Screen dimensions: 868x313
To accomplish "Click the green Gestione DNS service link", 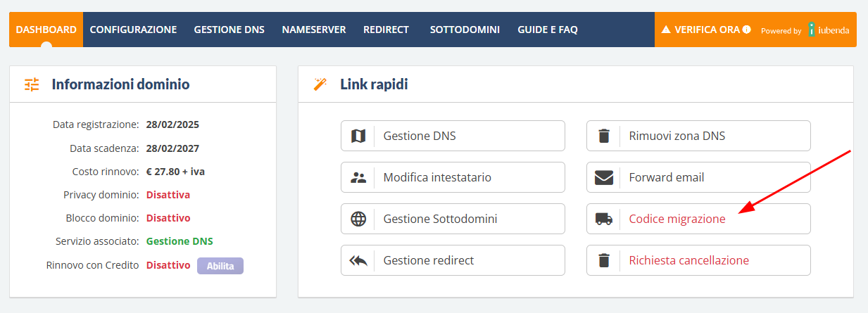I will (x=180, y=241).
